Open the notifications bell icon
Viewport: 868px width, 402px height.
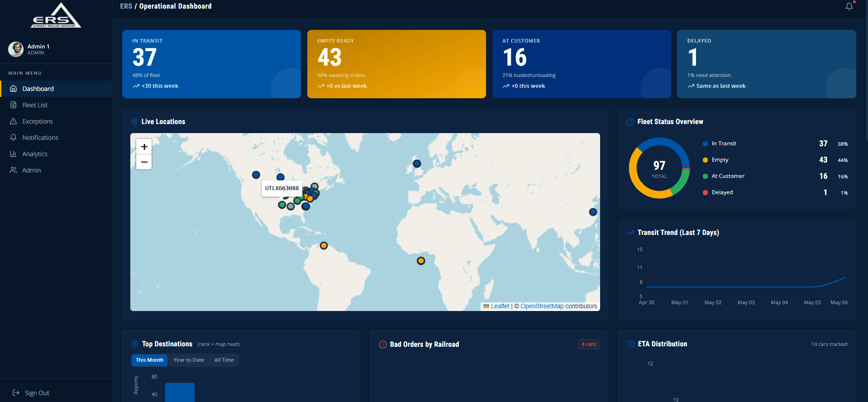(849, 6)
